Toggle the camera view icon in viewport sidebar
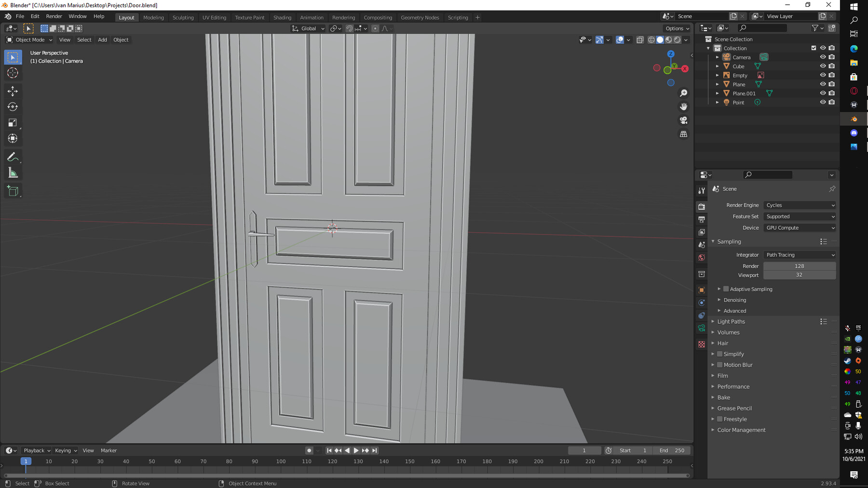This screenshot has width=868, height=488. point(684,120)
